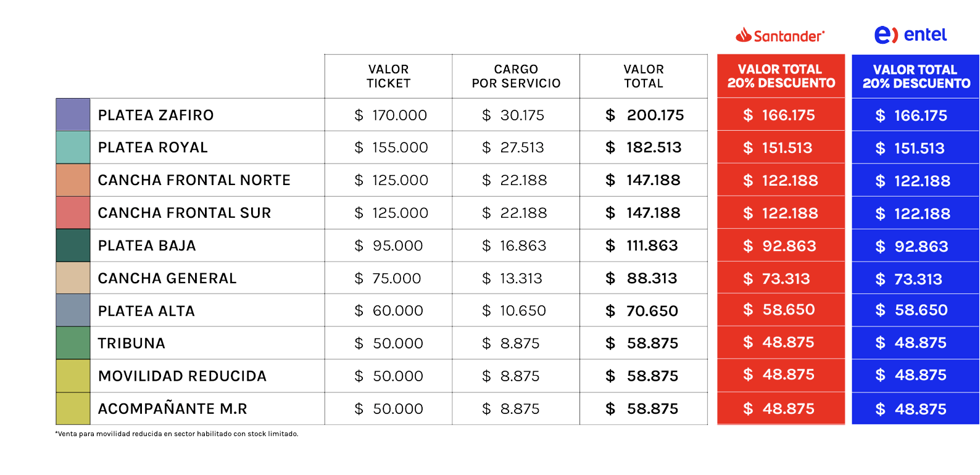Click the Valor Ticket column header
980x475 pixels.
pos(388,76)
